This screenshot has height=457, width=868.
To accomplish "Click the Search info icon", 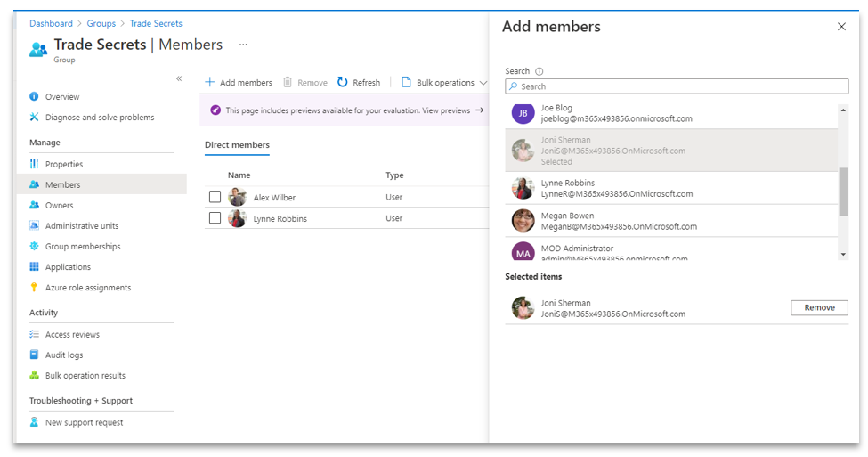I will (x=539, y=71).
